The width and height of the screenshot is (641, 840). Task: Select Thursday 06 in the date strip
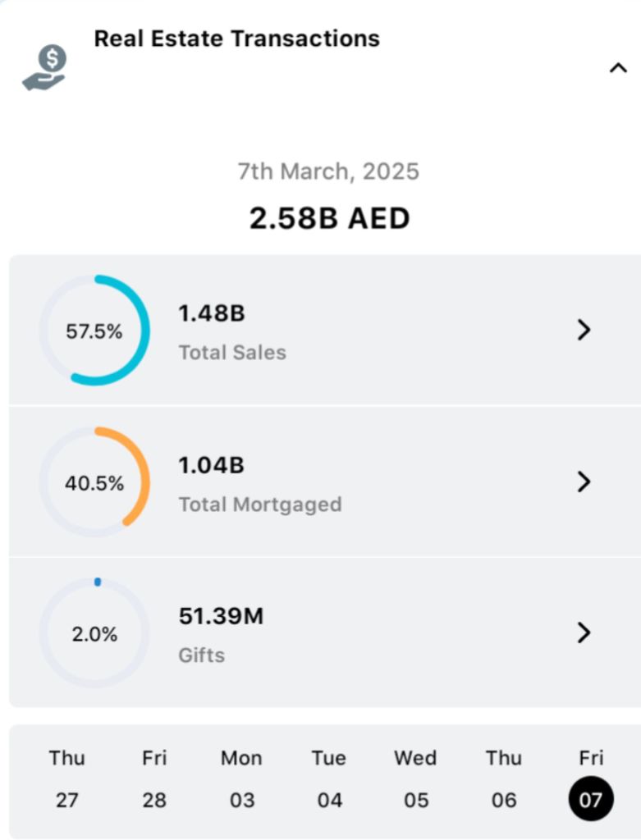click(x=503, y=779)
